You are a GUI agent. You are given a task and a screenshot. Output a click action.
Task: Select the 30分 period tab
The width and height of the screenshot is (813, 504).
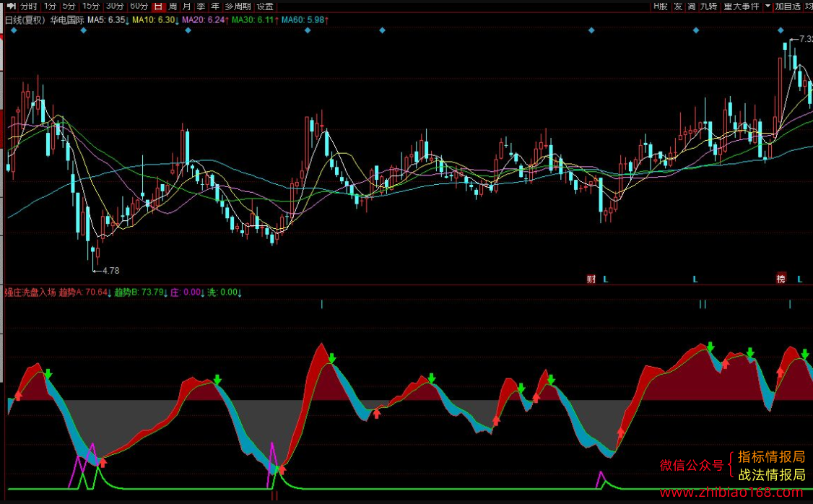click(x=115, y=6)
